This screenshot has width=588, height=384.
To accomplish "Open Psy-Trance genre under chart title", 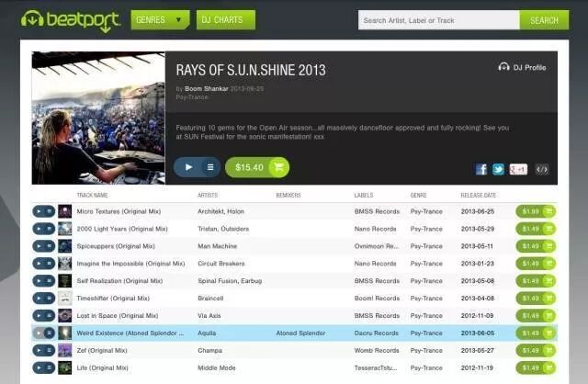I will pos(192,97).
